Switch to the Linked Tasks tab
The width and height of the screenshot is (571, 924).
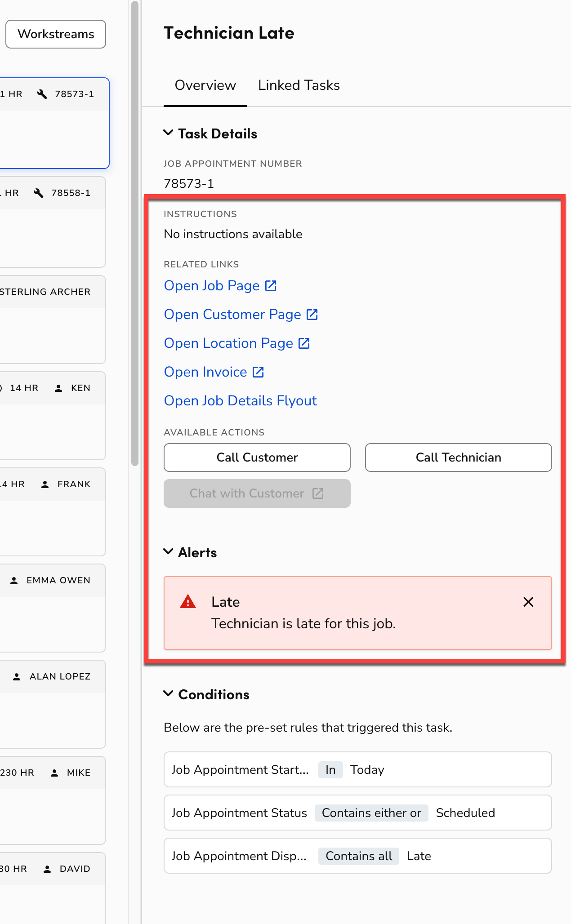(x=299, y=85)
